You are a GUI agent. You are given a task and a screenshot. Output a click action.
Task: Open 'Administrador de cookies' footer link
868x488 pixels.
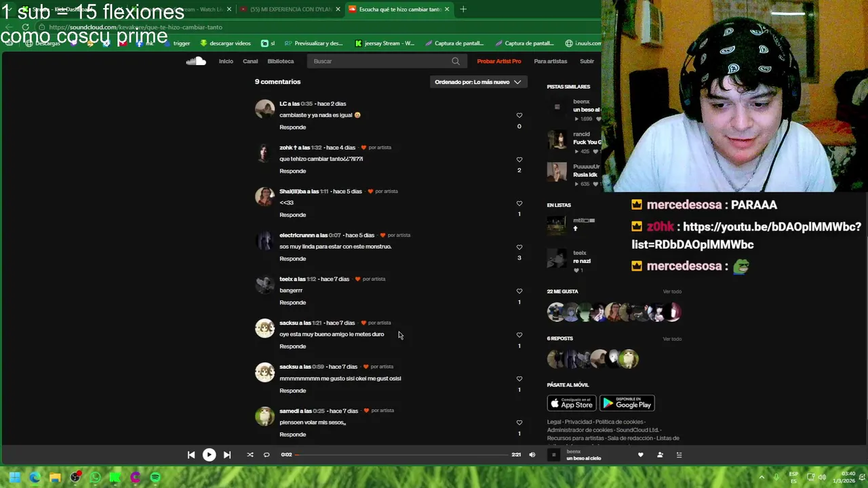[x=580, y=430]
